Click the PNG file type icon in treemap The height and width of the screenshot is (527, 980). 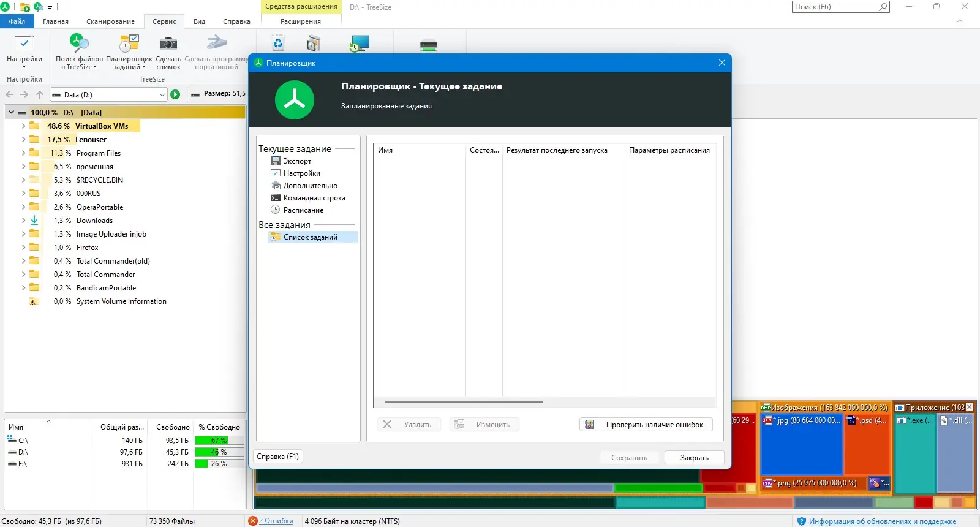point(767,483)
